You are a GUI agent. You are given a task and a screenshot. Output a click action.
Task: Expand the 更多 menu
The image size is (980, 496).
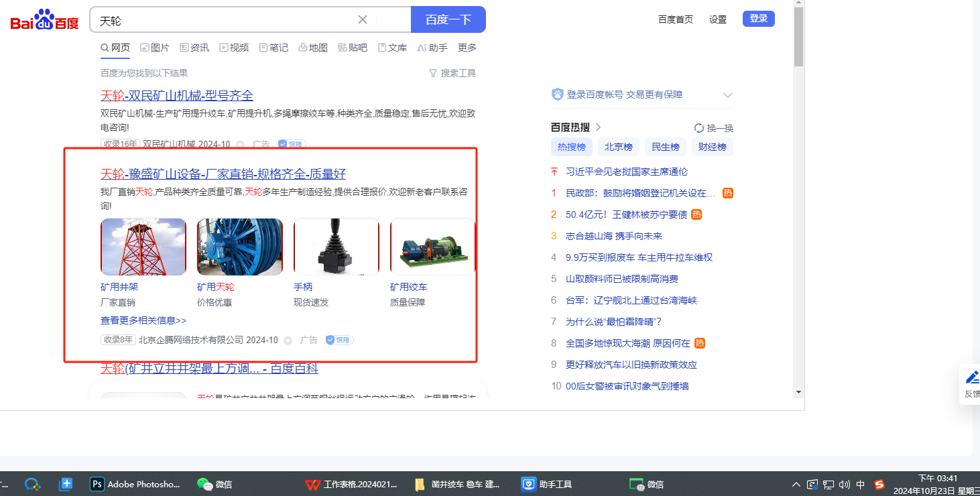coord(467,48)
